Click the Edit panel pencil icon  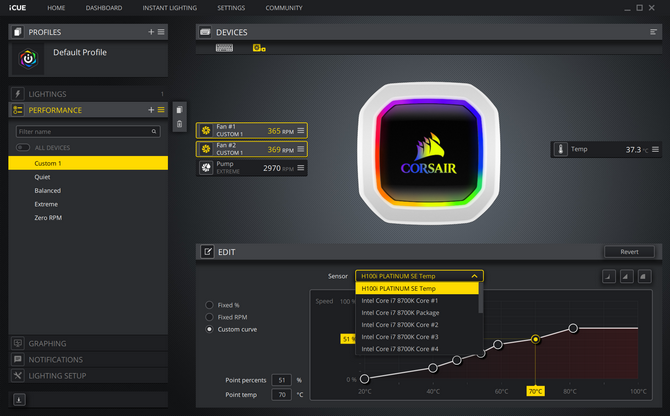click(207, 252)
